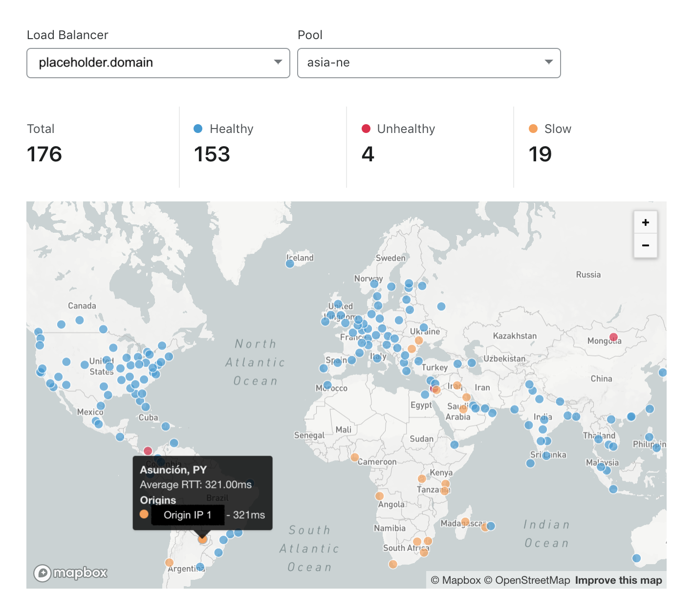694x616 pixels.
Task: Open the © Mapbox attribution link
Action: [455, 580]
